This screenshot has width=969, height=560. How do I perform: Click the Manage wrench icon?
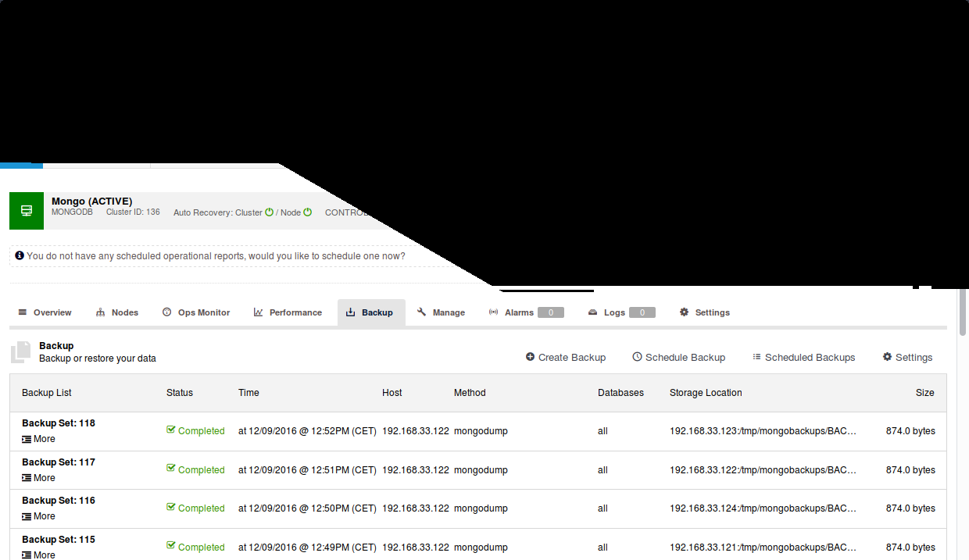coord(421,312)
